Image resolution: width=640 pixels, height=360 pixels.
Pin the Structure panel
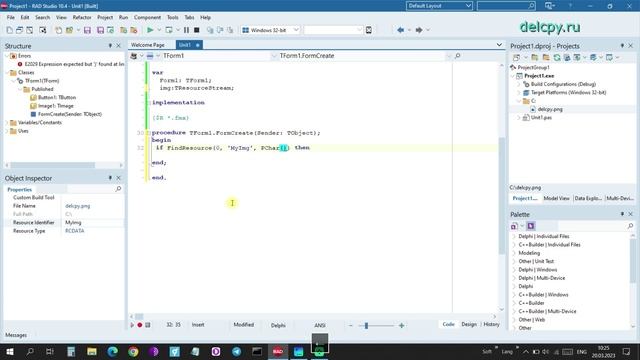110,46
